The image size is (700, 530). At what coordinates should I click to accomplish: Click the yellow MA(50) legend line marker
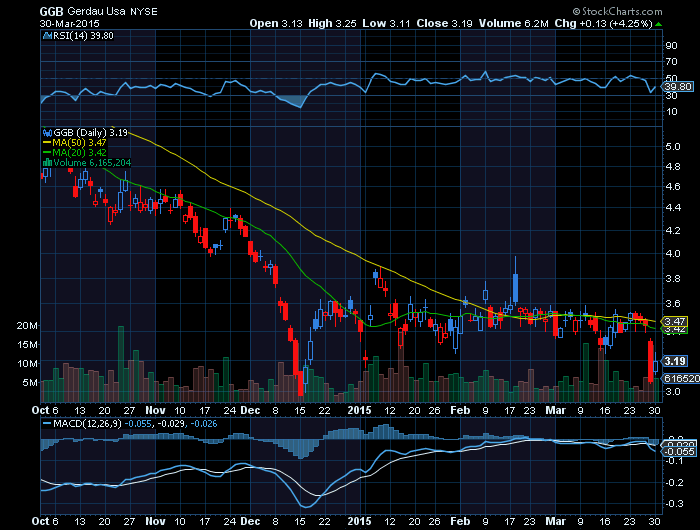[x=47, y=143]
